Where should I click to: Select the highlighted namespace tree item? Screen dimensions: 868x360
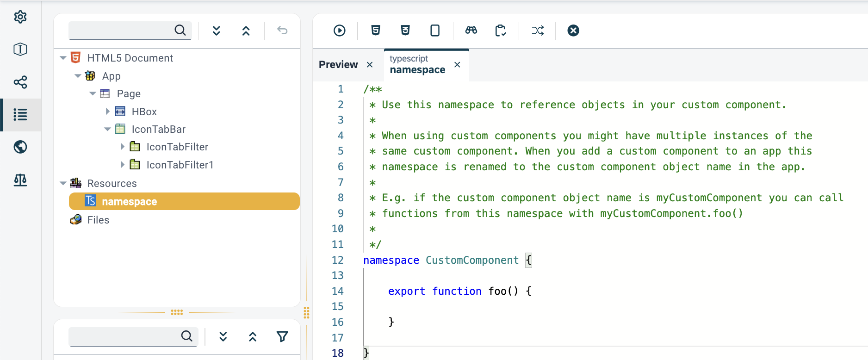coord(184,201)
